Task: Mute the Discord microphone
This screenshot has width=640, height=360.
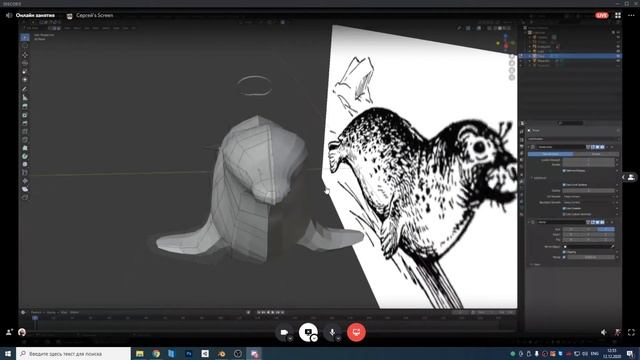Action: (x=332, y=332)
